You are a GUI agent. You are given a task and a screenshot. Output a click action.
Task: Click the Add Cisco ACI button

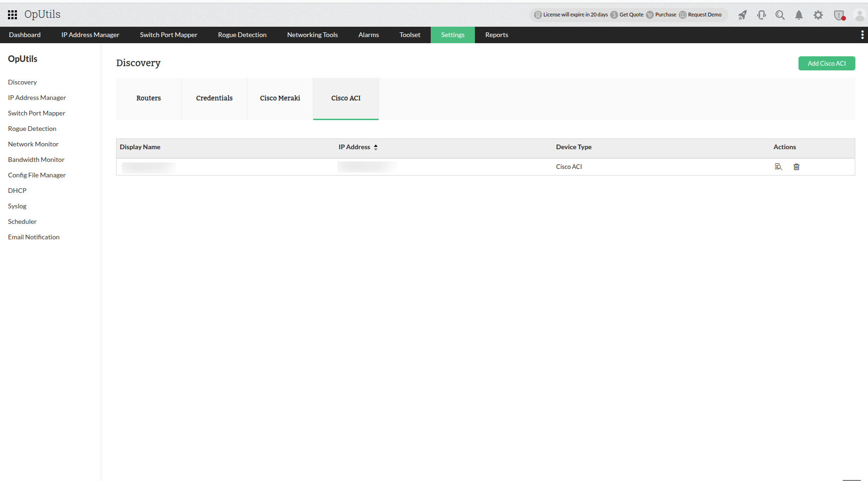tap(826, 63)
